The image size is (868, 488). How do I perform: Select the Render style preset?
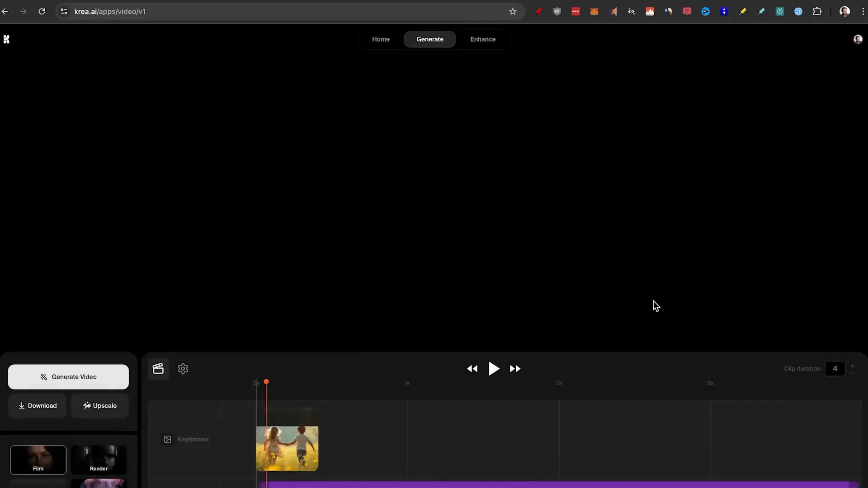click(99, 460)
